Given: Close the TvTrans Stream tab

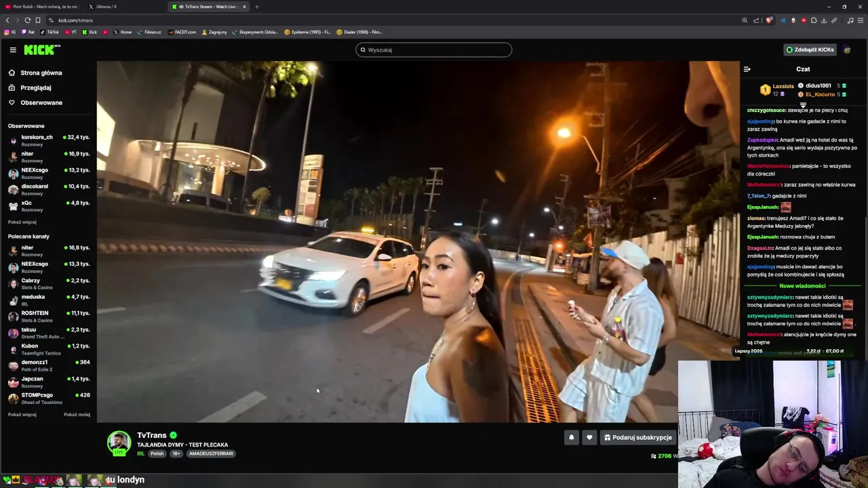Looking at the screenshot, I should pos(244,7).
